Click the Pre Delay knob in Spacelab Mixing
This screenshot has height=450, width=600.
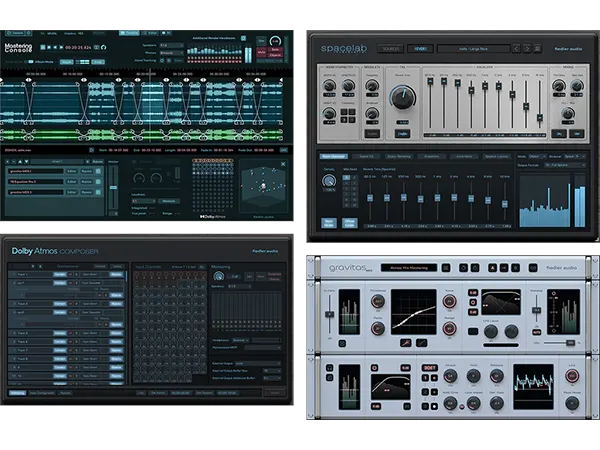[559, 86]
